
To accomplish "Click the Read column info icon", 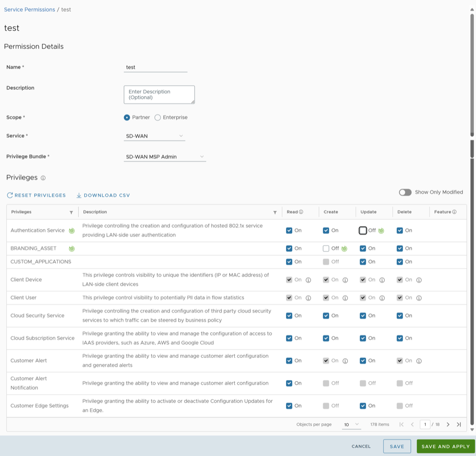I will tap(301, 212).
